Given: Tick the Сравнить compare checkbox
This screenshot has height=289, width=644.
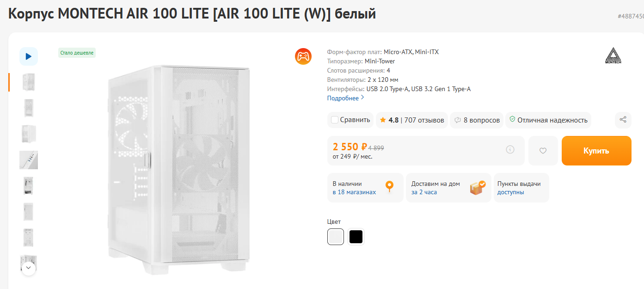Looking at the screenshot, I should tap(335, 120).
